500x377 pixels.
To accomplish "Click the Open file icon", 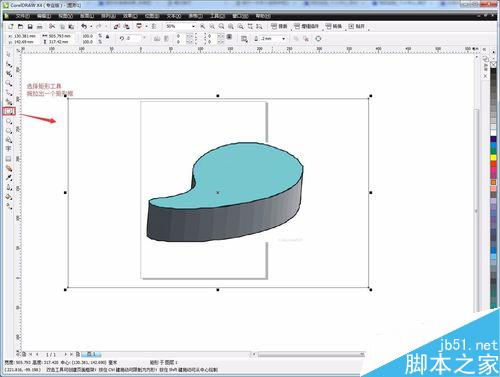I will 20,26.
